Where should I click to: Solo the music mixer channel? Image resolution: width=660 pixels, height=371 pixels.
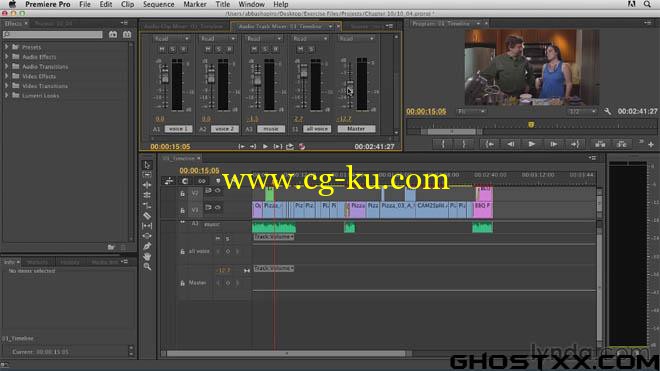265,49
